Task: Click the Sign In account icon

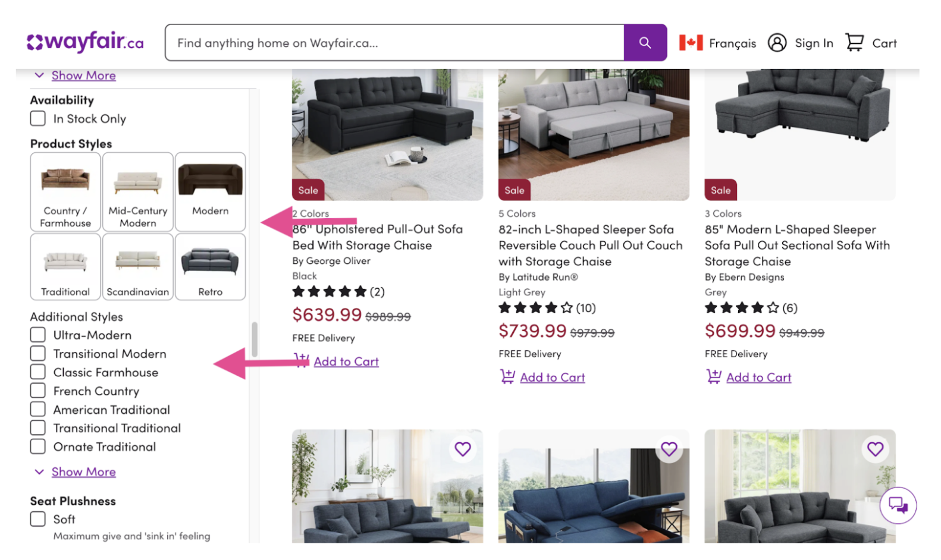Action: tap(777, 42)
